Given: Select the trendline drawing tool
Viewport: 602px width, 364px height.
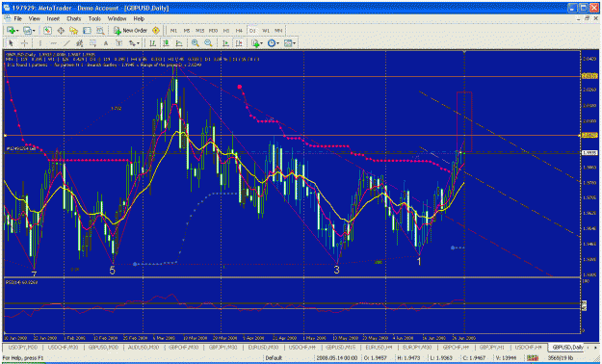Looking at the screenshot, I should click(66, 43).
